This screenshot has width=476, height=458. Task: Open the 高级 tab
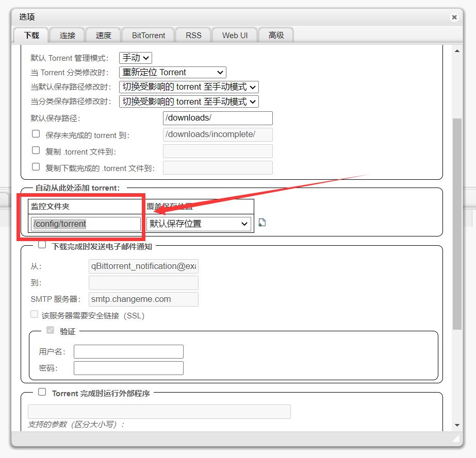pos(276,36)
